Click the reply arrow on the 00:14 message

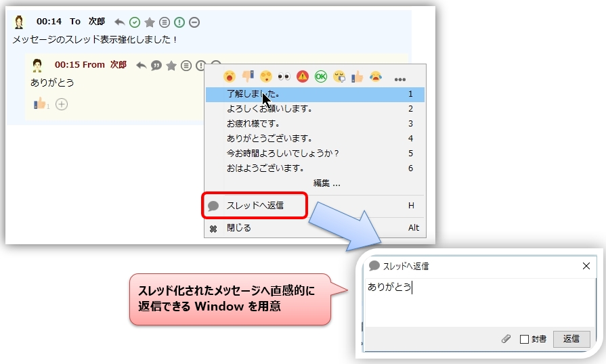click(x=120, y=22)
